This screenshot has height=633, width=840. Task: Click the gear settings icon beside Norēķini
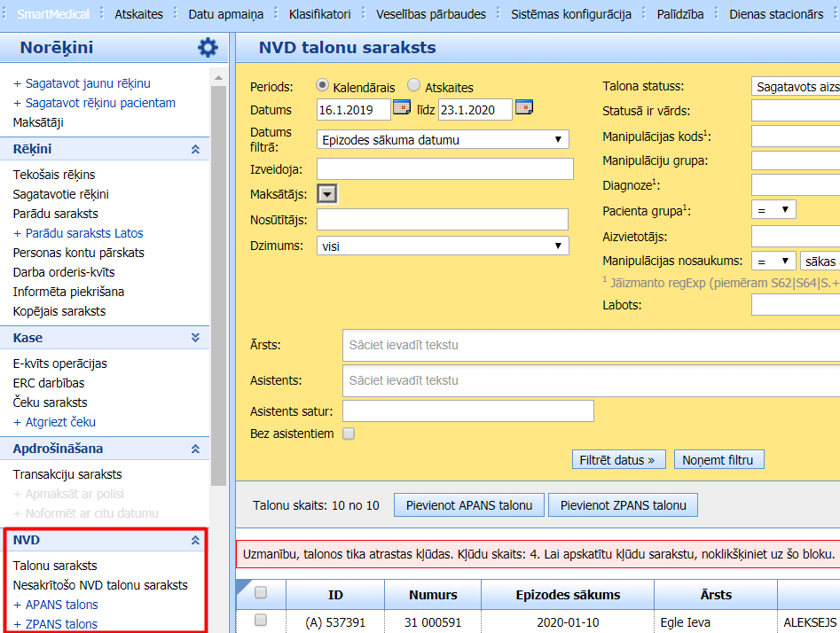208,48
